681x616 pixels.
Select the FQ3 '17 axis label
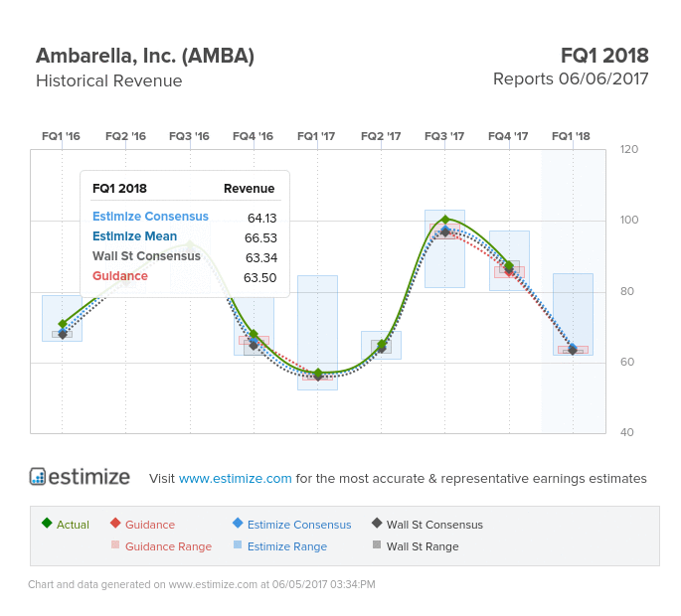coord(444,136)
